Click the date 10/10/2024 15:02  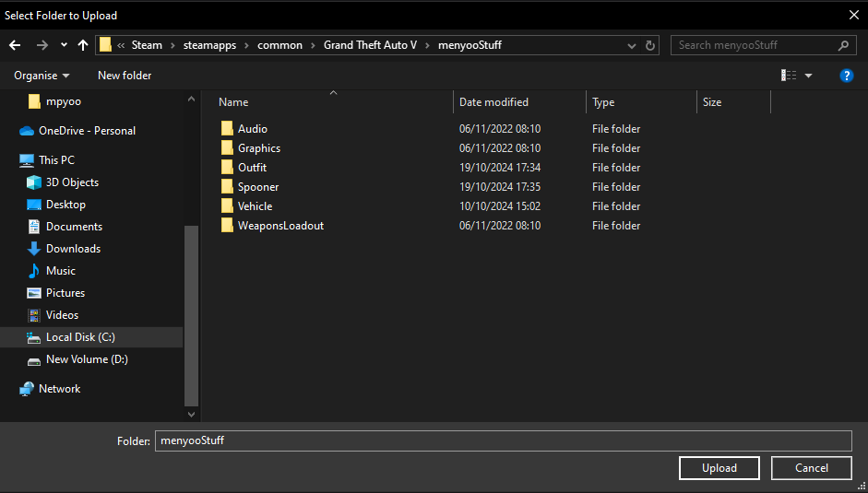[x=500, y=206]
